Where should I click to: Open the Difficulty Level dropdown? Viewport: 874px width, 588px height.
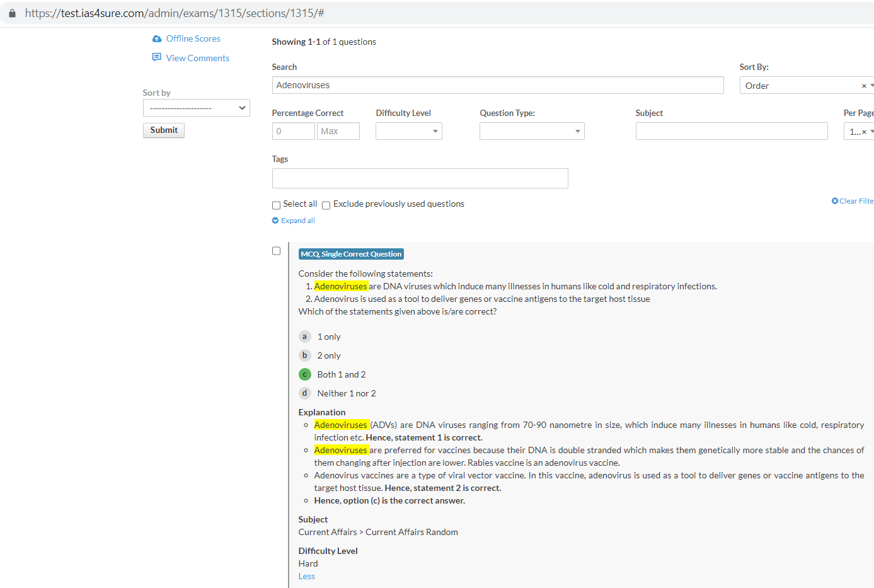(409, 131)
